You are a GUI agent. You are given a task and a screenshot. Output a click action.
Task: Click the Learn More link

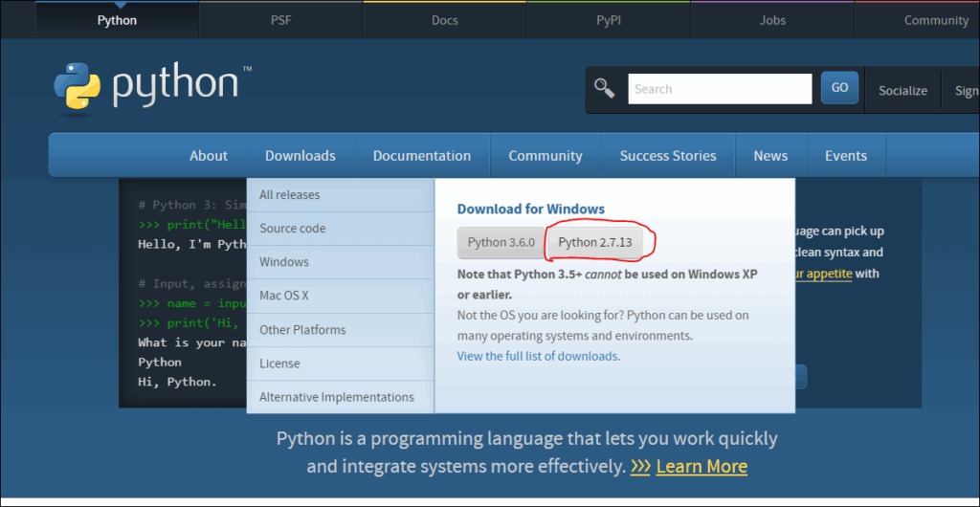(702, 467)
